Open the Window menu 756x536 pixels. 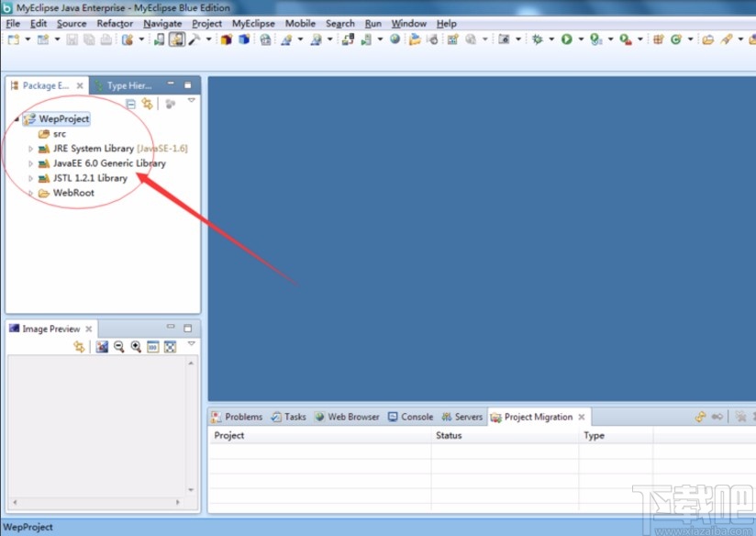[x=409, y=24]
